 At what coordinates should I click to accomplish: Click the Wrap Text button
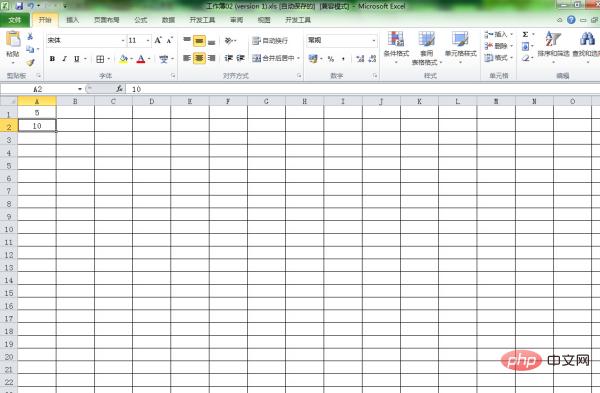pos(270,41)
